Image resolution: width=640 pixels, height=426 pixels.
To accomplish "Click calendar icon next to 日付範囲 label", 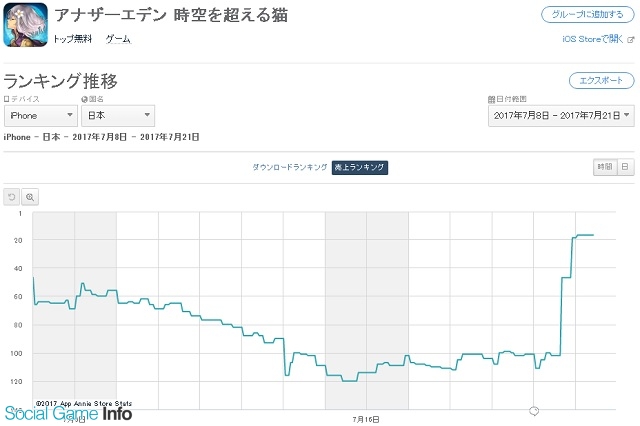I will [x=491, y=99].
